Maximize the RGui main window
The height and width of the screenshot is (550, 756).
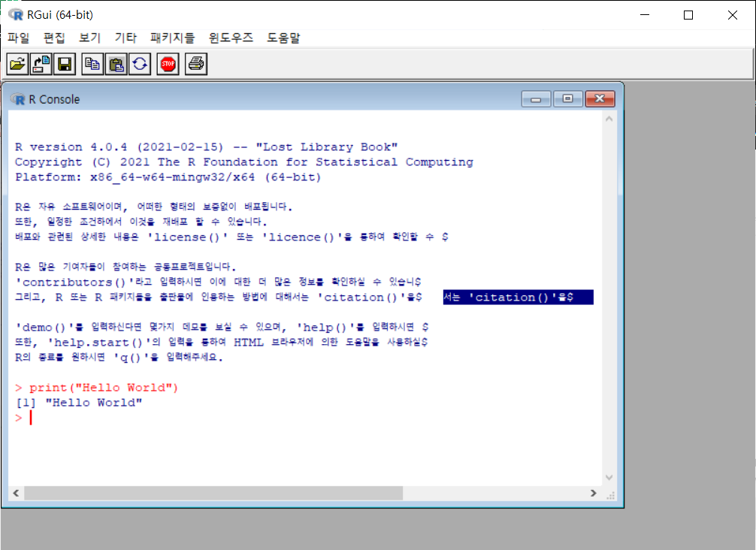point(688,15)
